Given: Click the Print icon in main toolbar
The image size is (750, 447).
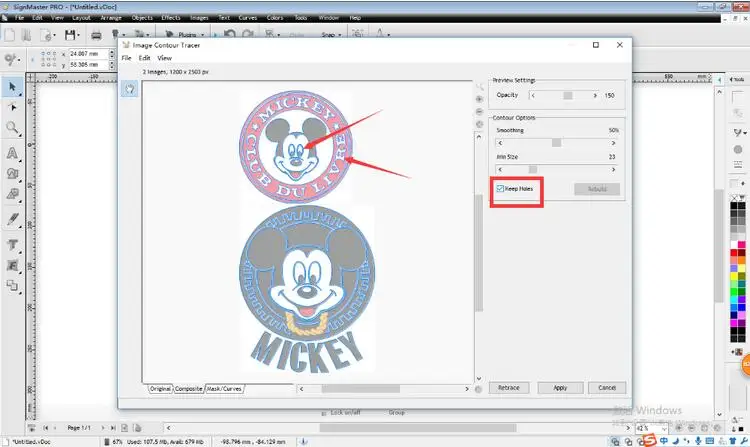Looking at the screenshot, I should [96, 35].
